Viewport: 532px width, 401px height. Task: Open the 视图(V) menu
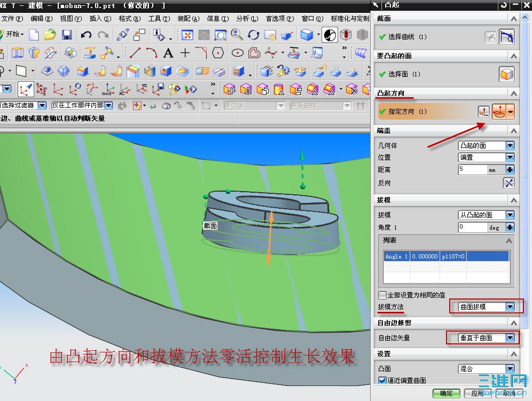pyautogui.click(x=71, y=19)
